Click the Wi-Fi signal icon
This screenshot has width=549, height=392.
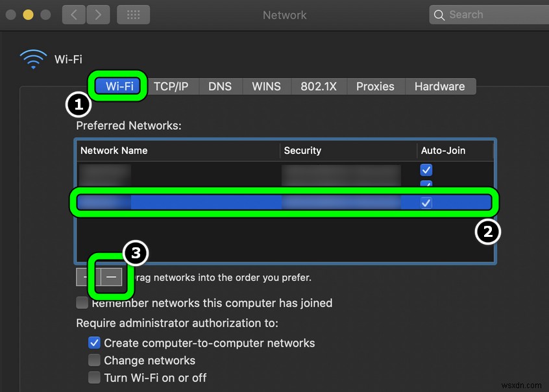(x=33, y=59)
